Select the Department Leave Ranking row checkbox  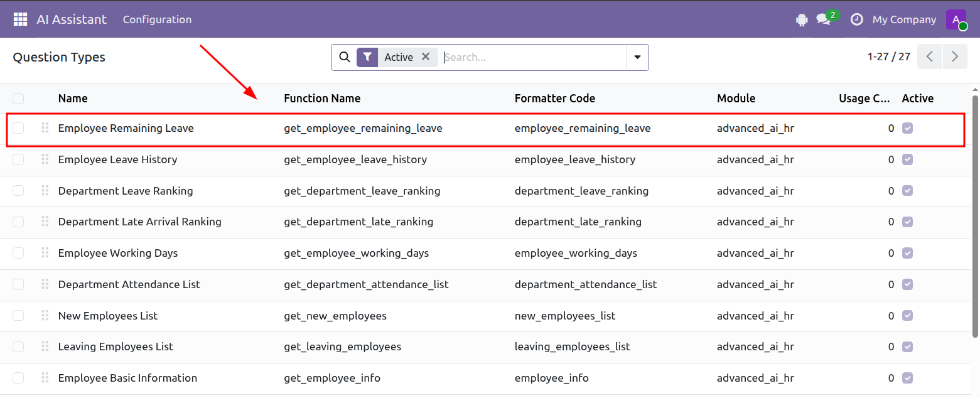(x=18, y=191)
